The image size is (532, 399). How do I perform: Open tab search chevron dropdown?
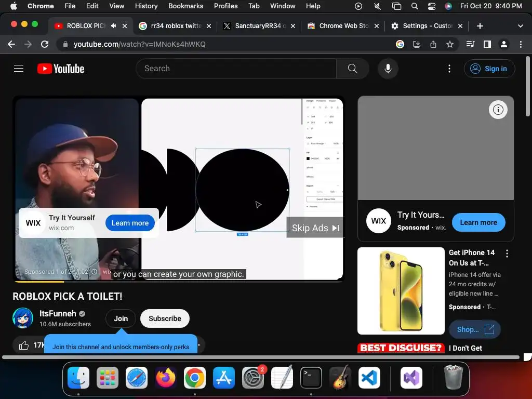coord(521,26)
